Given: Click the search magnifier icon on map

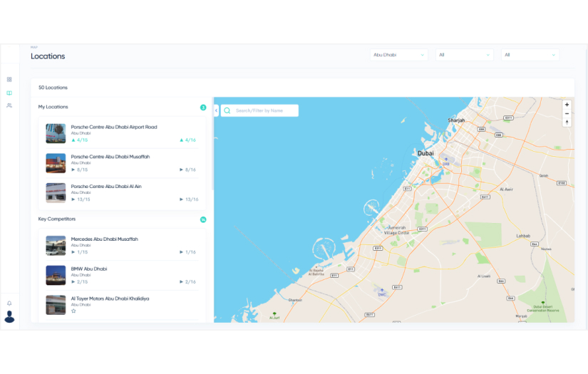Looking at the screenshot, I should point(227,110).
